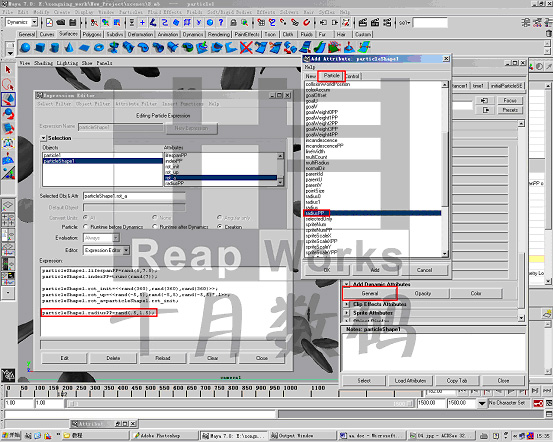Select Angular only radio button
Viewport: 553px width, 442px height.
[x=219, y=217]
